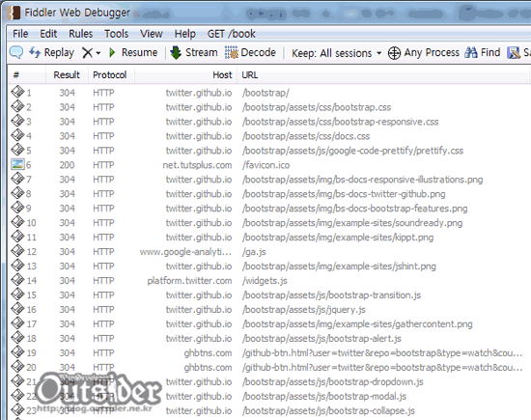Click the GET /book menu item
This screenshot has height=420, width=531.
click(x=232, y=34)
